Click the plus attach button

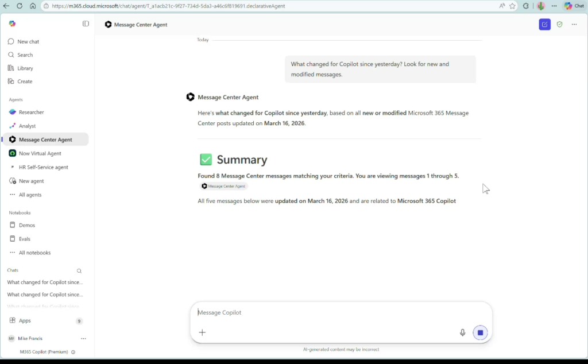tap(202, 332)
